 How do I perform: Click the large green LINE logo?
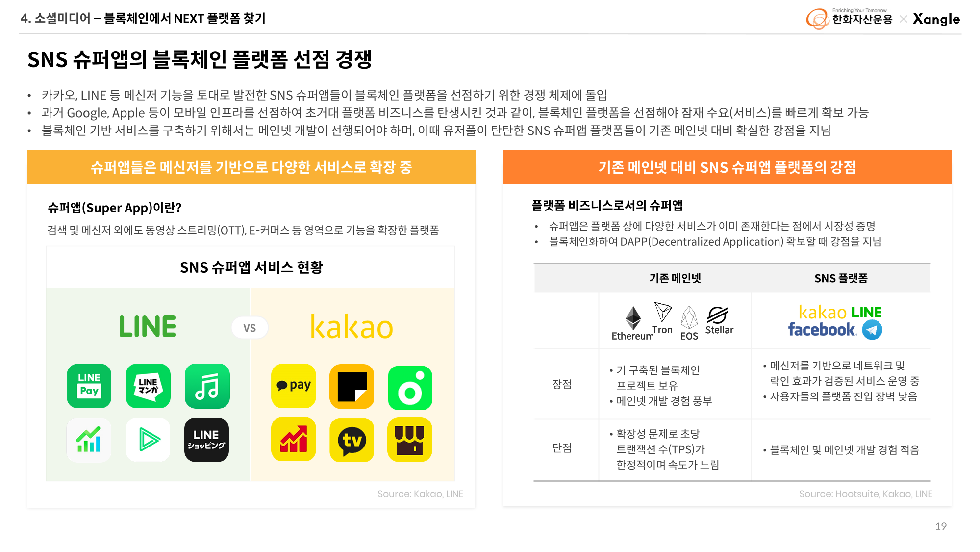coord(148,326)
